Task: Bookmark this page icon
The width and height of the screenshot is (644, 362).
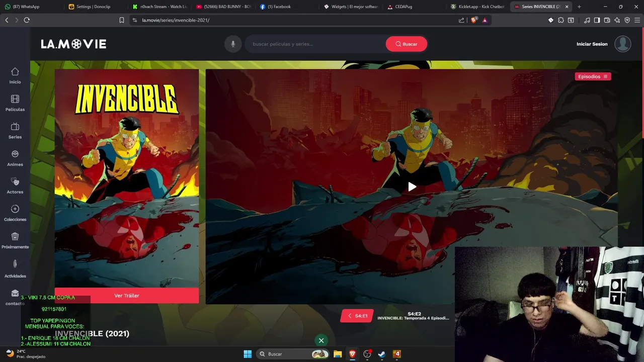Action: coord(122,20)
